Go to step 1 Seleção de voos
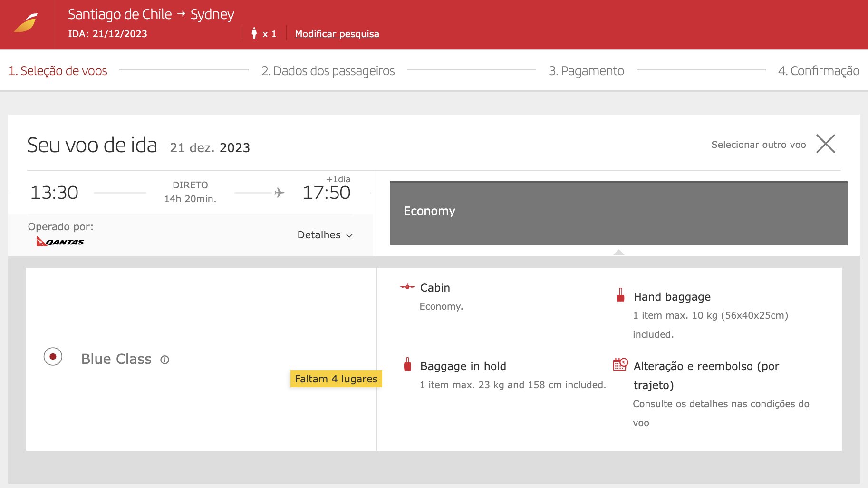The width and height of the screenshot is (868, 488). pyautogui.click(x=58, y=71)
